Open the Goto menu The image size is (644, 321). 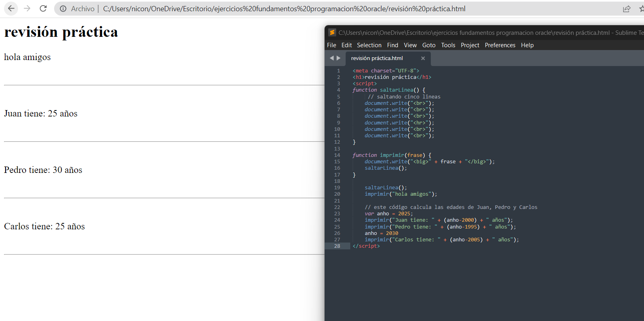429,45
